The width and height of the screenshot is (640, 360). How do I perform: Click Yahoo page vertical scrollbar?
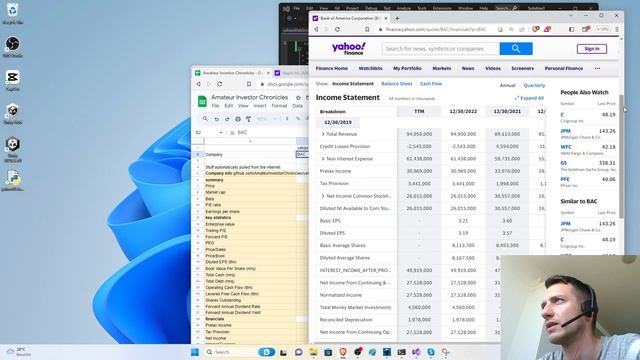[x=621, y=156]
